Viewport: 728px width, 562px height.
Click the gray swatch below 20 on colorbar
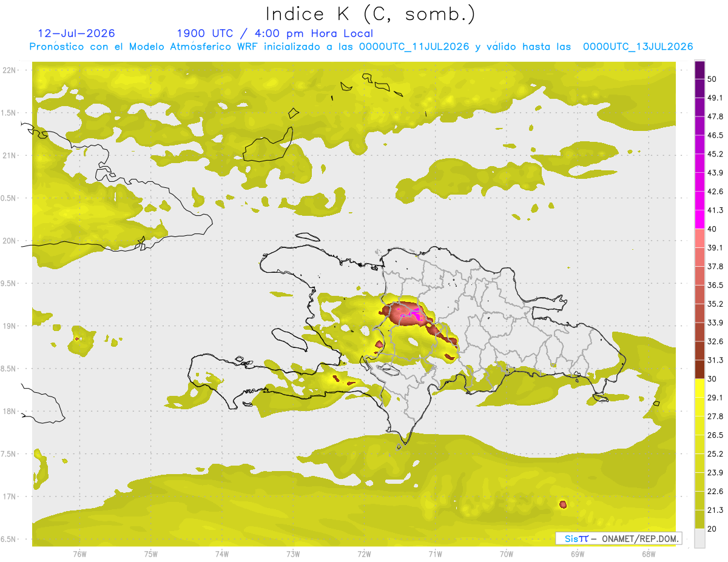tap(699, 538)
